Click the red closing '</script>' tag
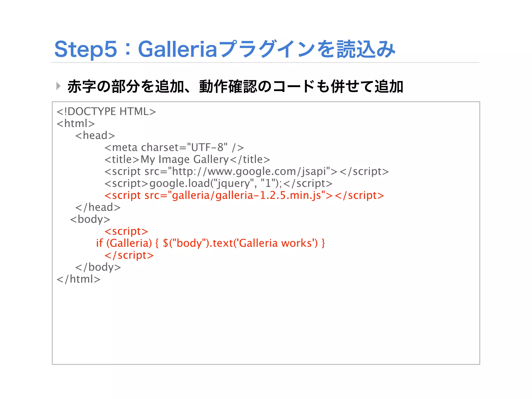 tap(129, 255)
